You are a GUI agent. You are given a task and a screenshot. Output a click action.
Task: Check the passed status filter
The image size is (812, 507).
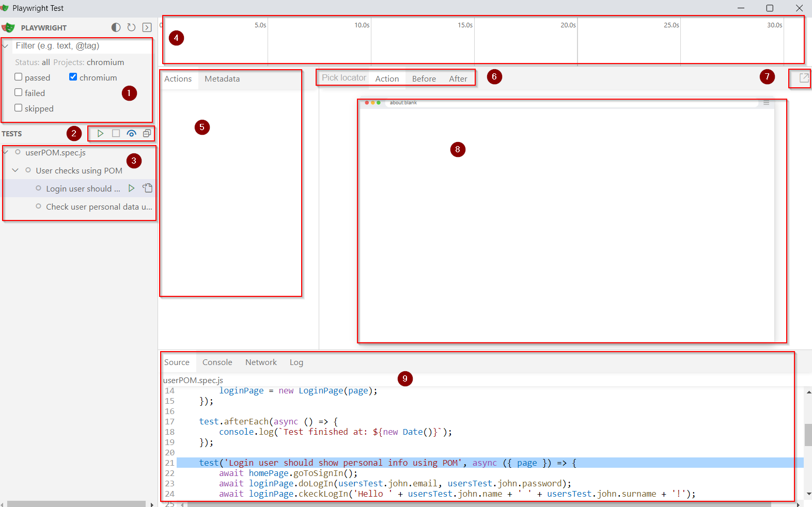pyautogui.click(x=19, y=77)
